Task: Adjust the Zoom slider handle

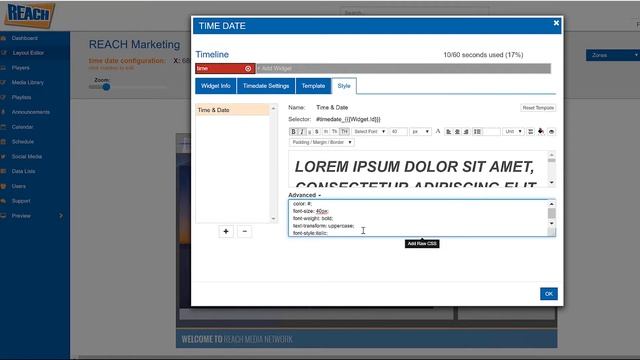Action: [x=106, y=87]
